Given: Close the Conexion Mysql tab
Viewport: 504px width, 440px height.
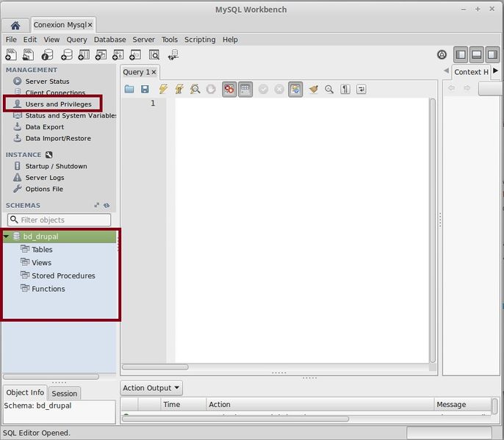Looking at the screenshot, I should click(x=90, y=25).
